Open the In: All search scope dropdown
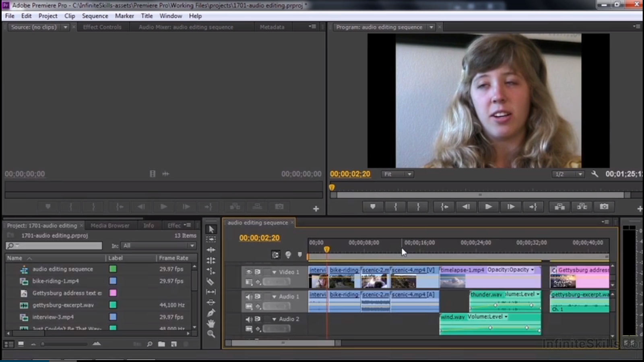 tap(159, 246)
